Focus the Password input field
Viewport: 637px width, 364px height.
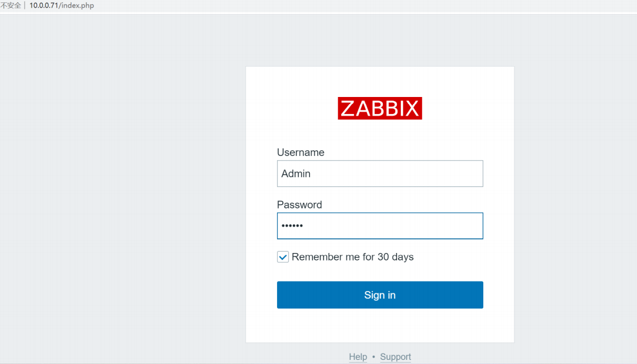pos(380,226)
